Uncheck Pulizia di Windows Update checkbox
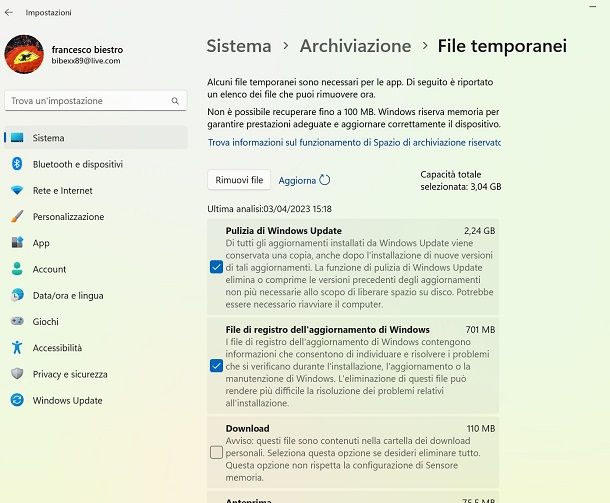610x503 pixels. tap(216, 267)
